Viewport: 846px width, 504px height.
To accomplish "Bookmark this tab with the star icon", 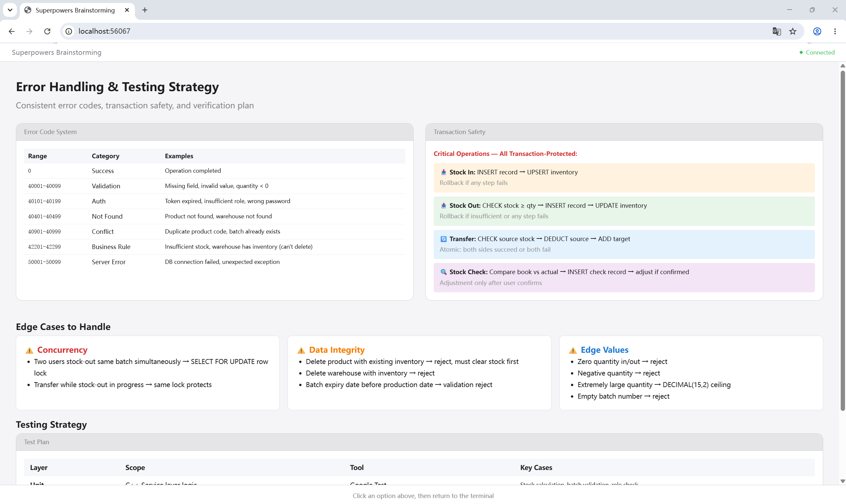I will (x=793, y=31).
